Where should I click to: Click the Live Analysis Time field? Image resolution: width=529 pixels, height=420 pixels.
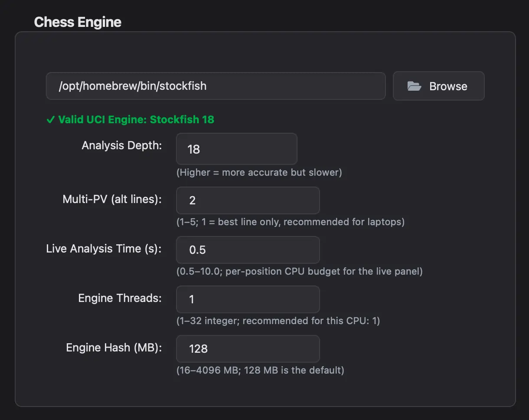click(248, 250)
